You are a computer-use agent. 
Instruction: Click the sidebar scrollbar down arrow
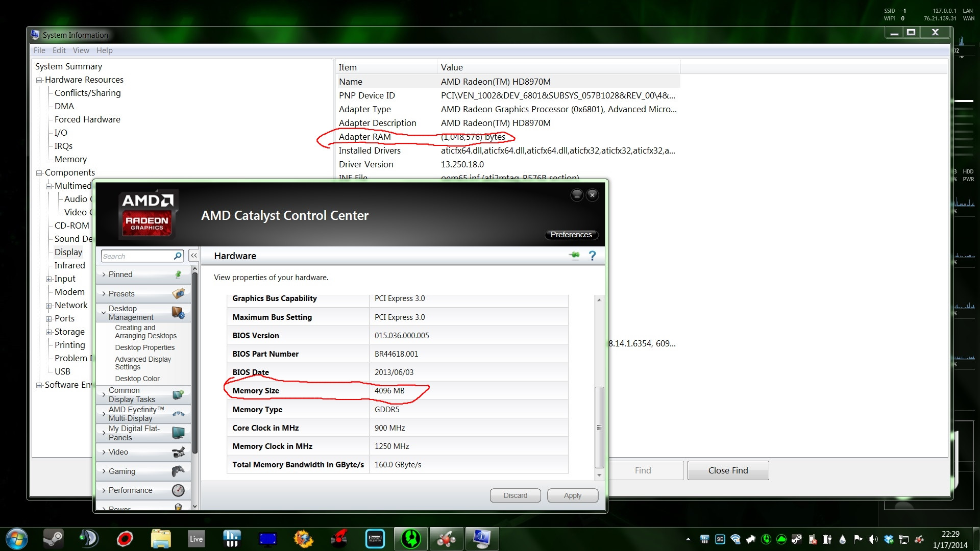[194, 506]
